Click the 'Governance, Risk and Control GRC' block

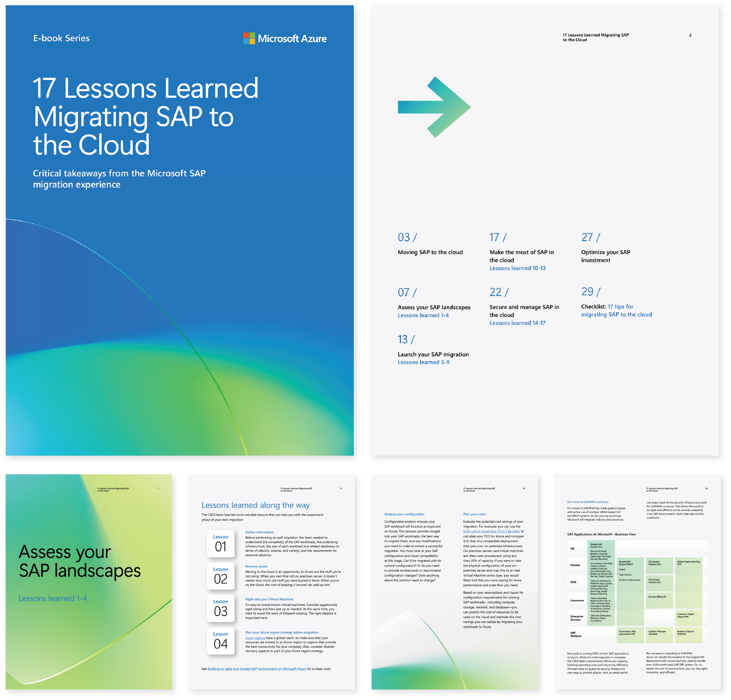[630, 635]
